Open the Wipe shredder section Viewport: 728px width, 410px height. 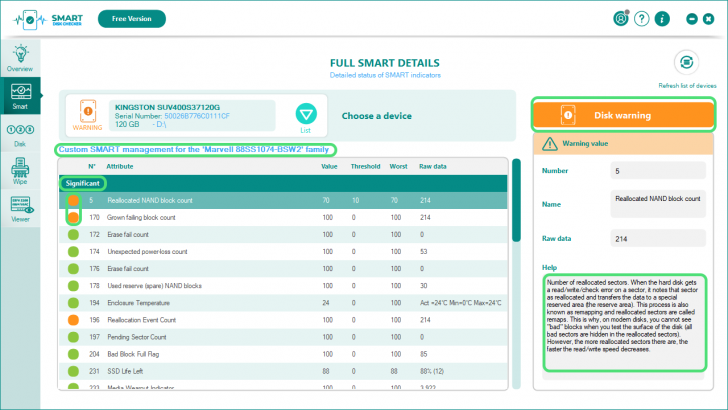tap(20, 171)
